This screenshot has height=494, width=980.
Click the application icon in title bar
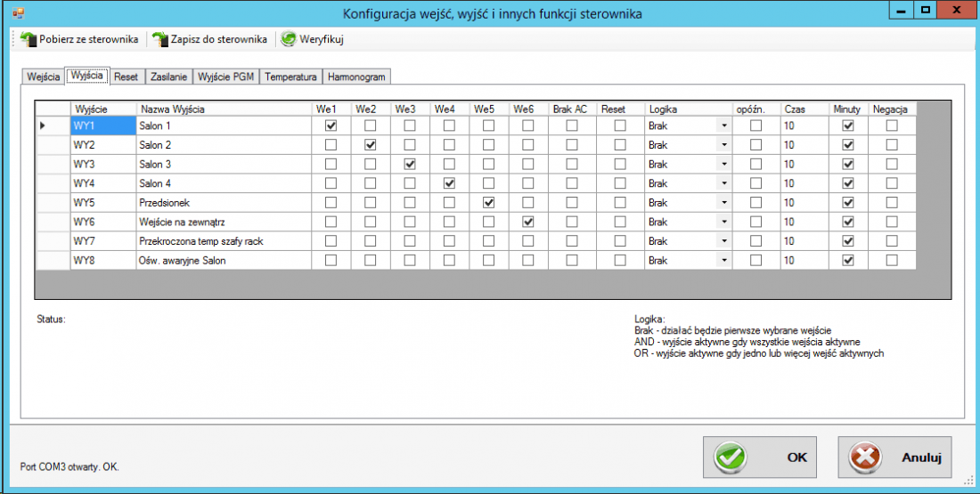click(18, 12)
